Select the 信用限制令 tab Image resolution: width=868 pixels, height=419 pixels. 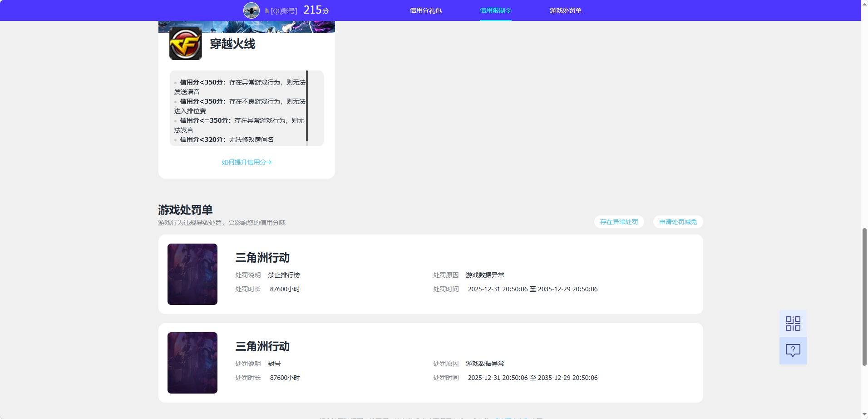[x=496, y=10]
